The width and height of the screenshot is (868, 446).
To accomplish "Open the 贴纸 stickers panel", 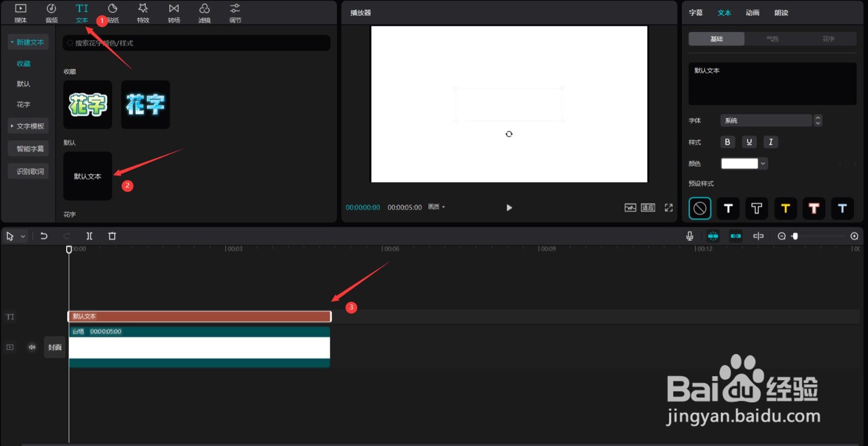I will (113, 13).
